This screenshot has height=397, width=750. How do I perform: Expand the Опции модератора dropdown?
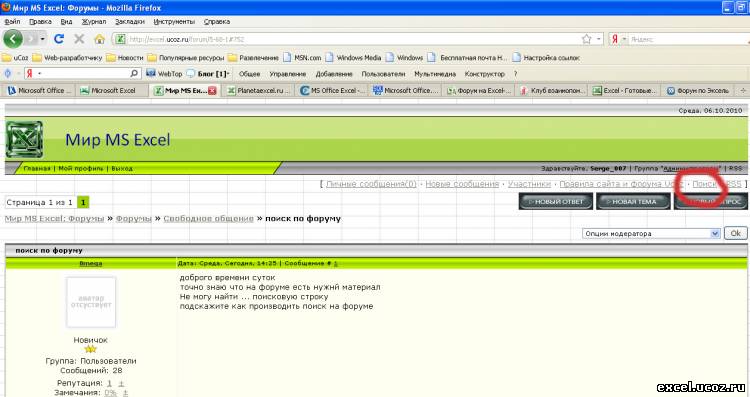(715, 233)
